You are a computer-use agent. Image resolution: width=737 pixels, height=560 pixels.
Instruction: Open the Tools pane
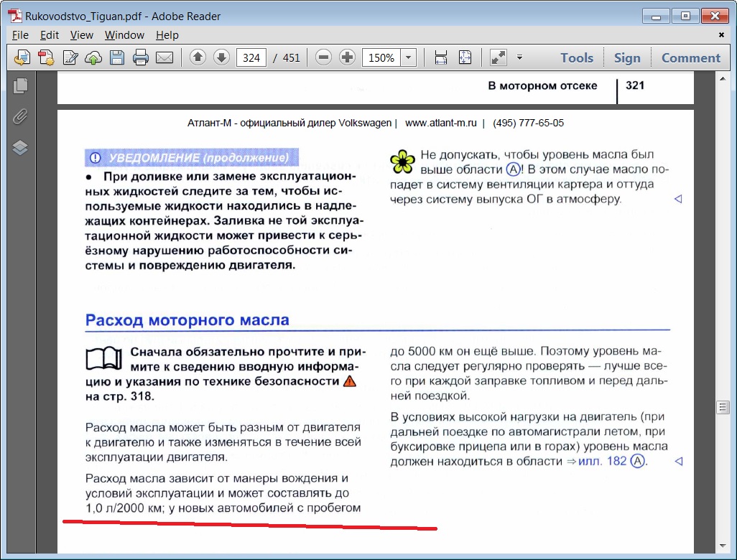point(577,58)
